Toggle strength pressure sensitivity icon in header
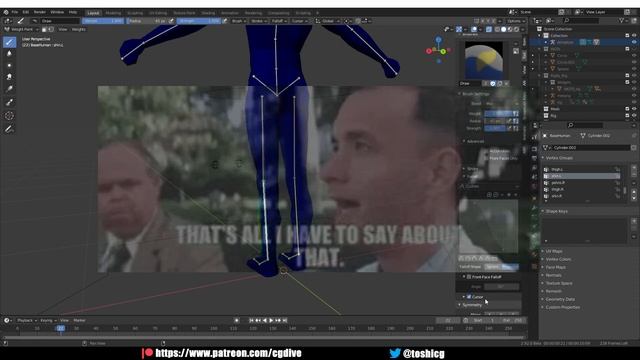 pyautogui.click(x=224, y=21)
